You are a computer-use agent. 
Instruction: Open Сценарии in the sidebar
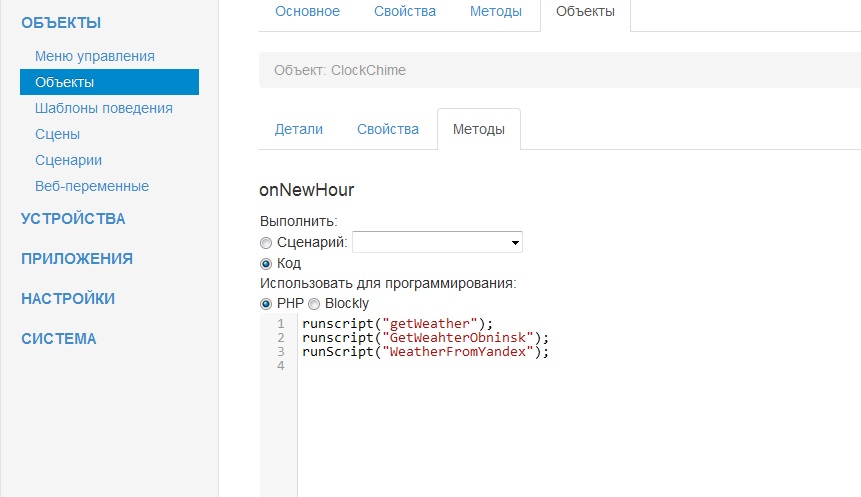(x=69, y=160)
